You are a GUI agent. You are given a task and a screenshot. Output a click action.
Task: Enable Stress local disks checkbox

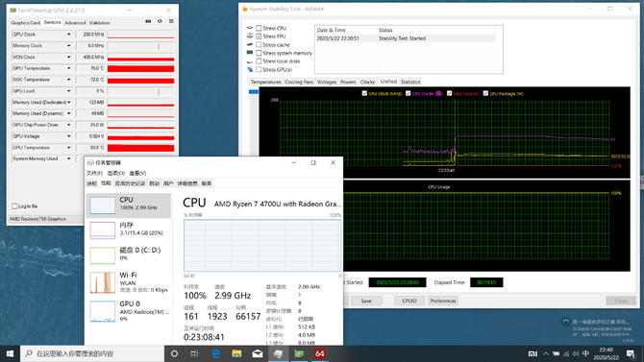259,61
